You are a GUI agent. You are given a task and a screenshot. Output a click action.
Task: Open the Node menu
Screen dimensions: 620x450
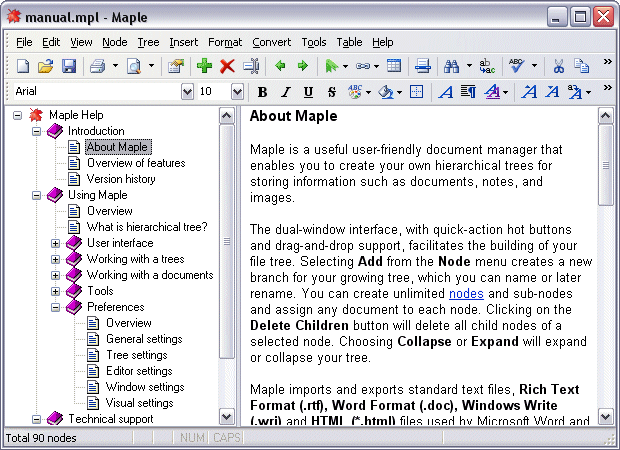115,42
